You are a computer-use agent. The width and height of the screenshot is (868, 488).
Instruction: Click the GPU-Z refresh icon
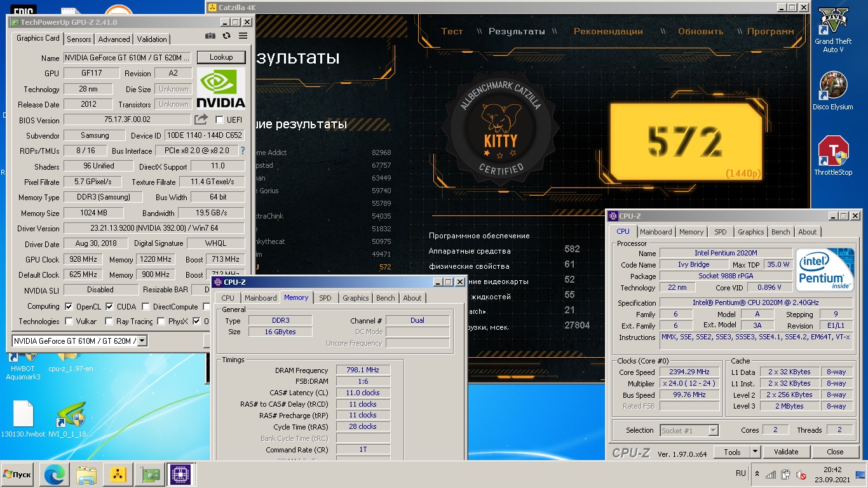pyautogui.click(x=226, y=36)
